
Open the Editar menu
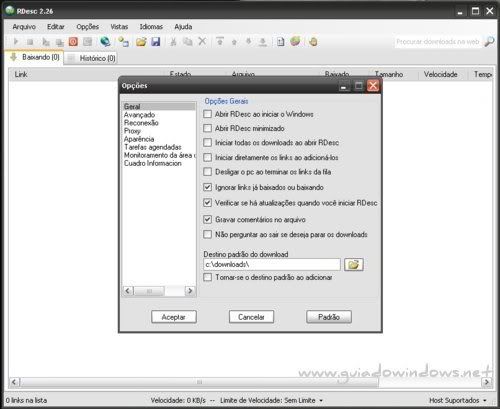(x=56, y=27)
